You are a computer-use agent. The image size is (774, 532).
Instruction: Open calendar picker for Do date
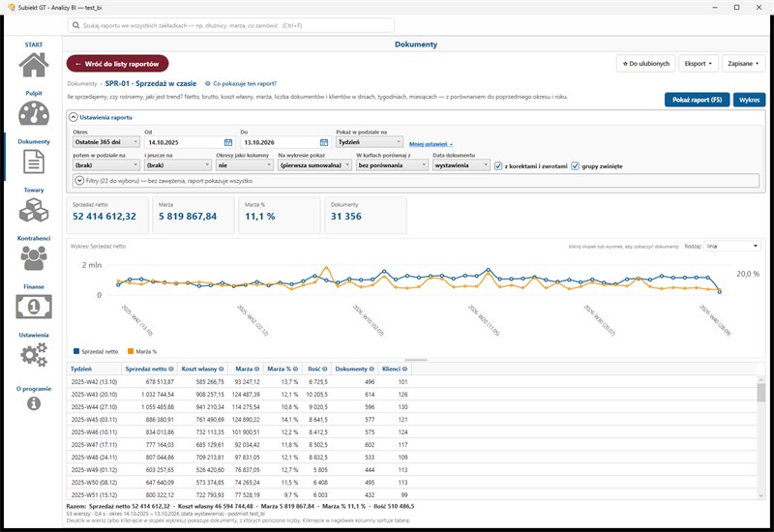(324, 142)
